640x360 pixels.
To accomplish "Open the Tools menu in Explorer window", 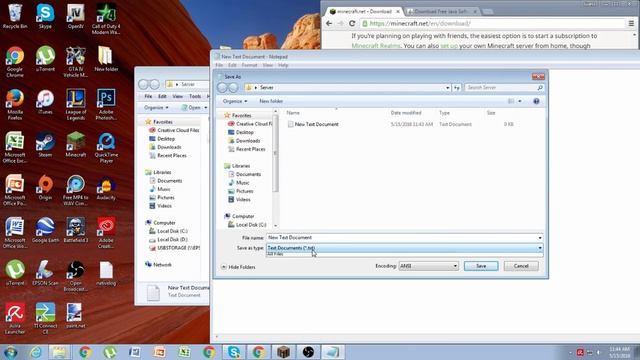I will point(195,96).
